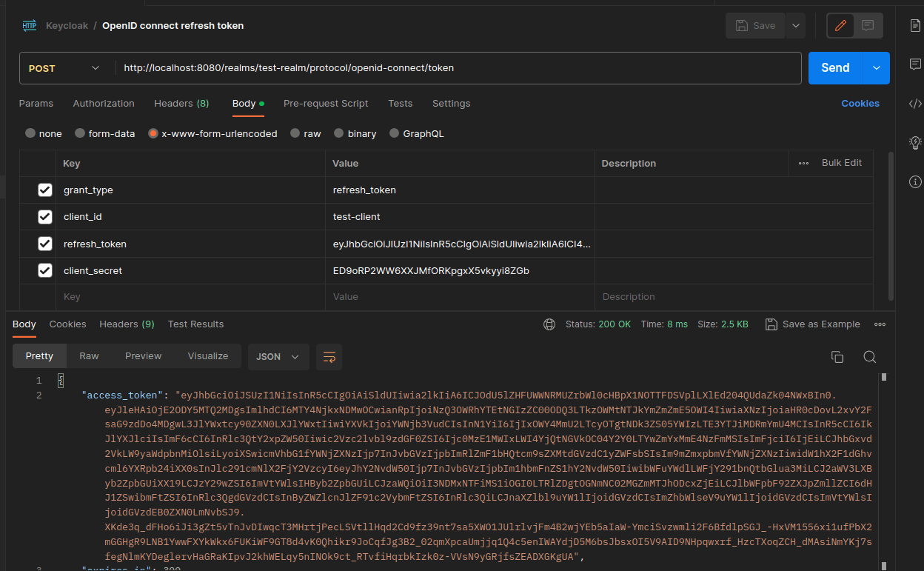Click the request title 'OpenID connect refresh token'
924x571 pixels.
173,25
